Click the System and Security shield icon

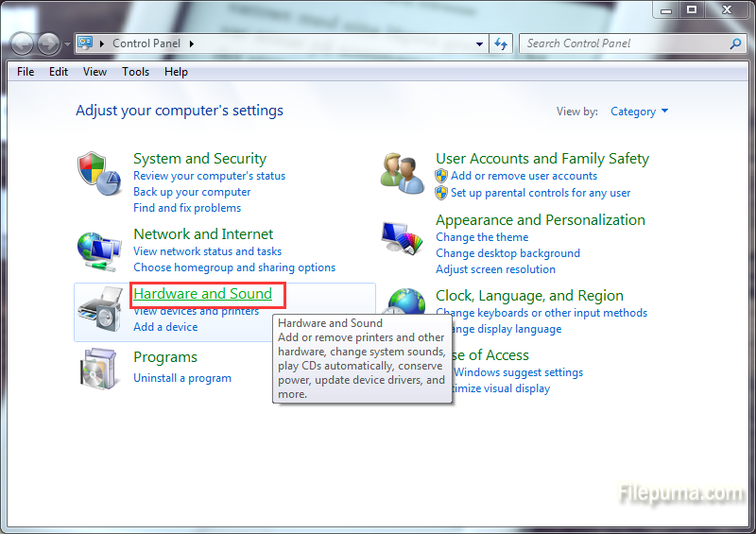98,173
